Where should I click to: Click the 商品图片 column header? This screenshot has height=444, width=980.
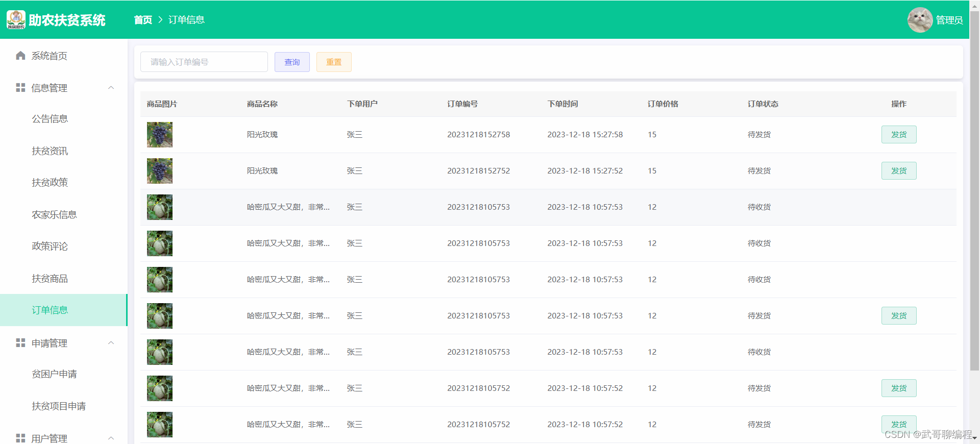click(x=162, y=104)
